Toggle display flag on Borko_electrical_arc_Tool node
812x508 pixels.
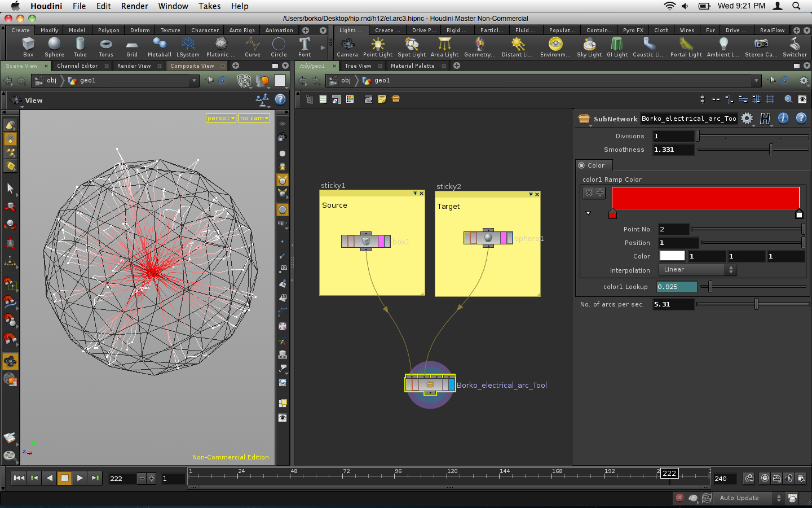[x=451, y=385]
